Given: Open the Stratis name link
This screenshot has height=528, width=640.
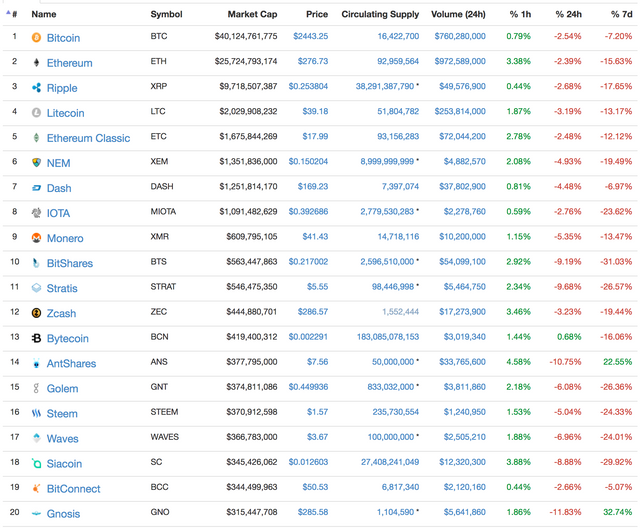Looking at the screenshot, I should click(x=62, y=288).
